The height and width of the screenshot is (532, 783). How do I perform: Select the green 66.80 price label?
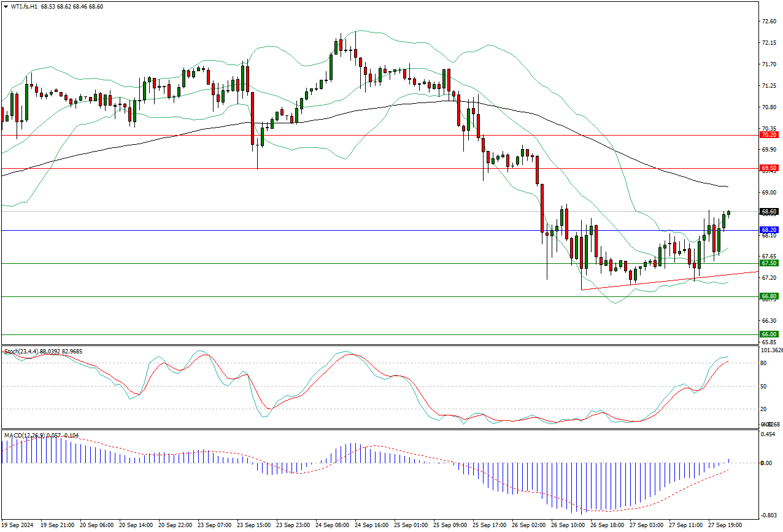769,296
